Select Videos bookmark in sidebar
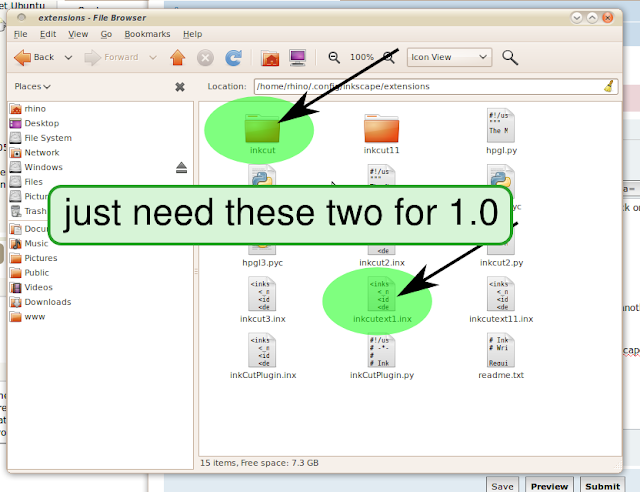The image size is (640, 492). [31, 287]
